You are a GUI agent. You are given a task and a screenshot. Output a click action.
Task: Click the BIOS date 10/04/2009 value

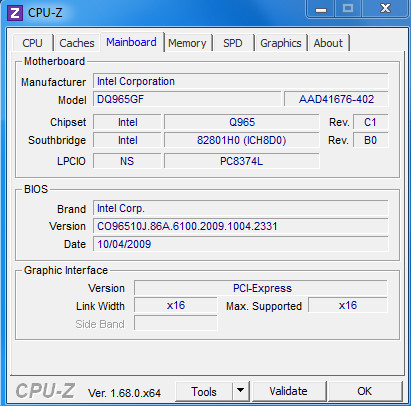241,244
